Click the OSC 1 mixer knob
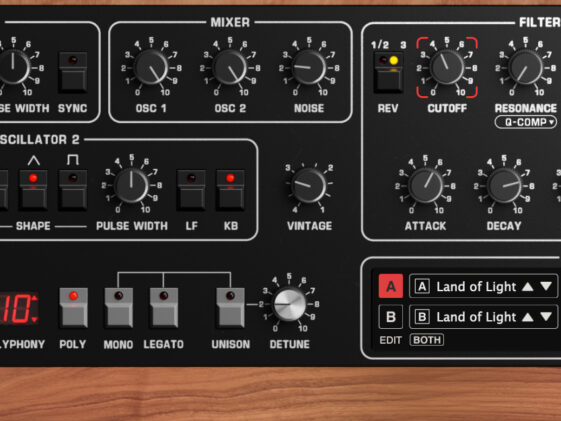 tap(151, 67)
